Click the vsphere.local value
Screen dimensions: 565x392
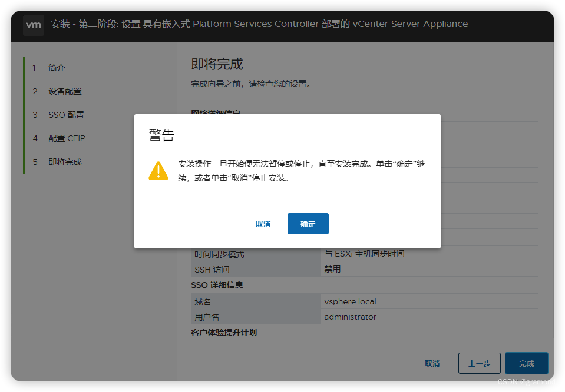point(350,301)
